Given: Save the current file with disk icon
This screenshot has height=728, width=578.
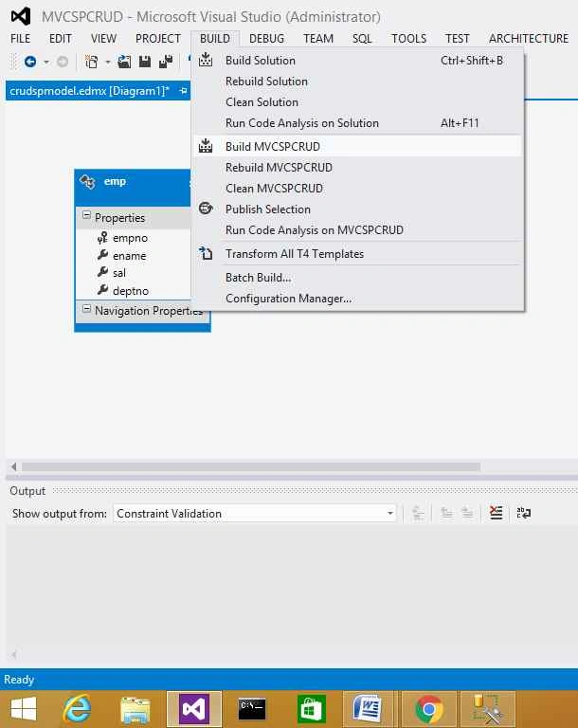Looking at the screenshot, I should [145, 62].
